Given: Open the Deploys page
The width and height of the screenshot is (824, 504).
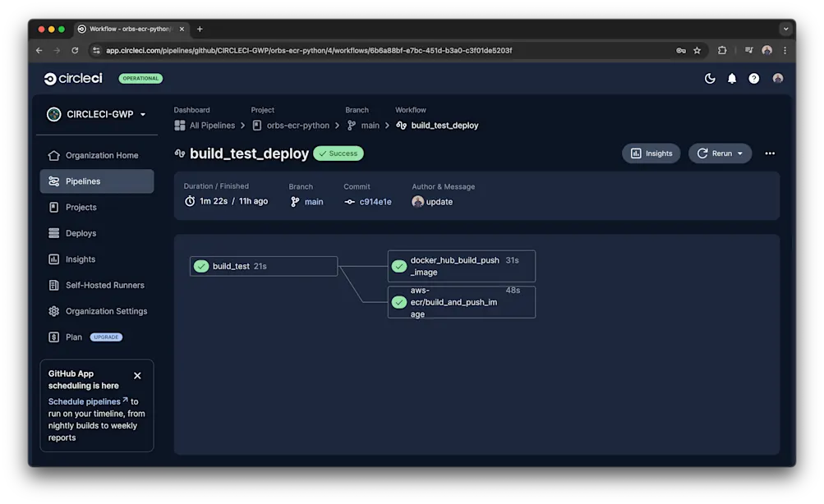Looking at the screenshot, I should [x=81, y=233].
